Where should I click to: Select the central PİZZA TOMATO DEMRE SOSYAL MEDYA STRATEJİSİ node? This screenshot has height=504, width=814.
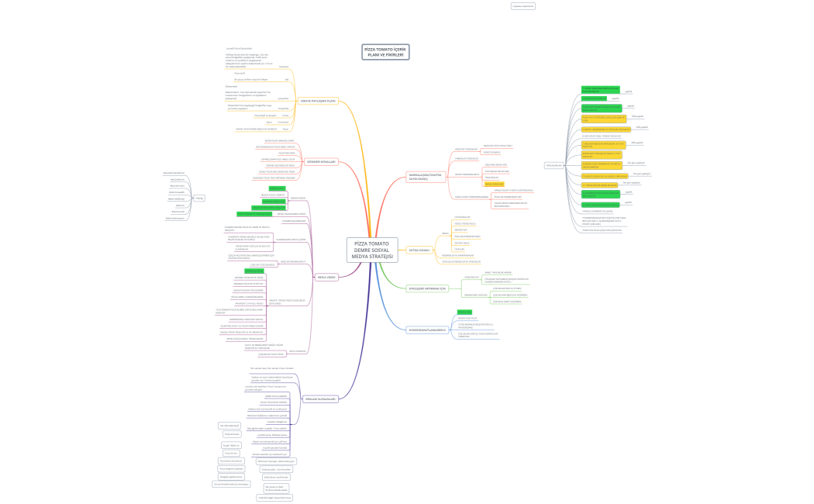tap(372, 250)
